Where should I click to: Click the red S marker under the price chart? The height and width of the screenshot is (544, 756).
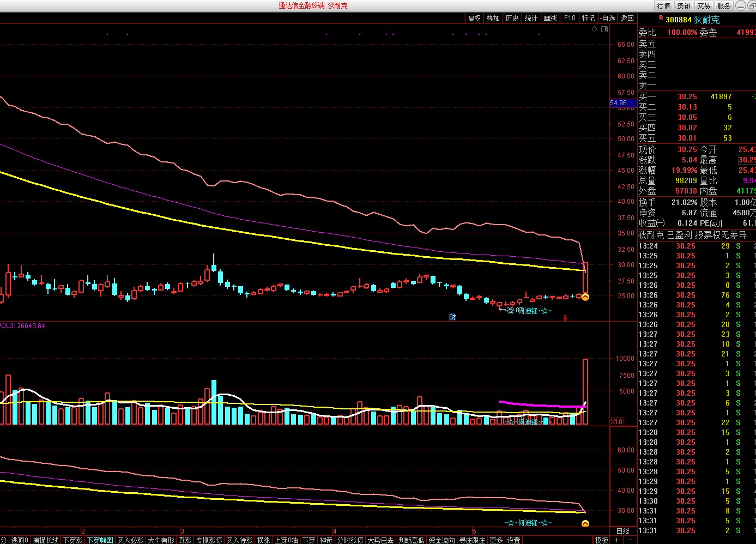coord(565,318)
